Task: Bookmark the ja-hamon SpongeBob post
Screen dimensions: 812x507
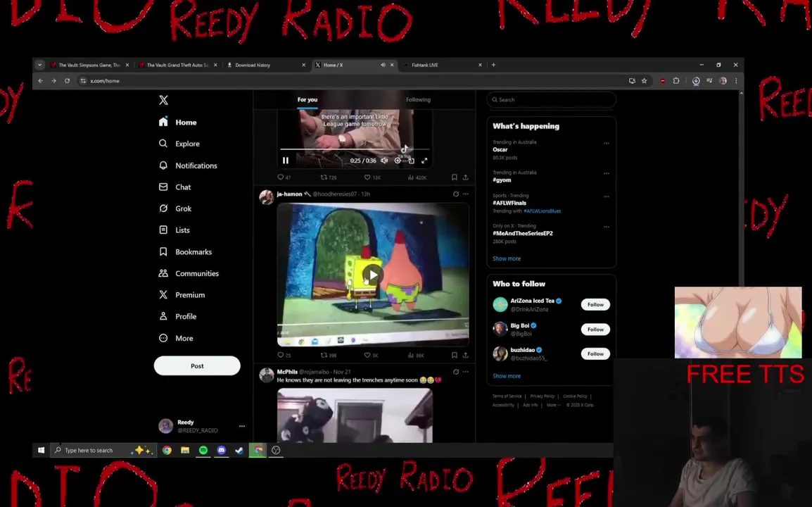Action: 454,355
